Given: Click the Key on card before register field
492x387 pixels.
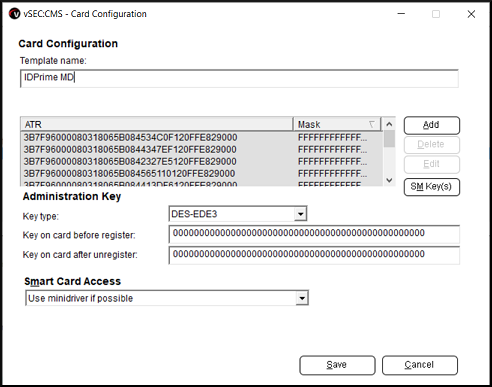Looking at the screenshot, I should pyautogui.click(x=314, y=234).
